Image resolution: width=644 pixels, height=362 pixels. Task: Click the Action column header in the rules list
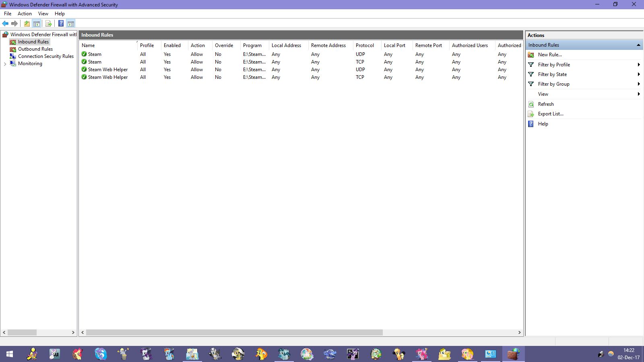pyautogui.click(x=200, y=45)
